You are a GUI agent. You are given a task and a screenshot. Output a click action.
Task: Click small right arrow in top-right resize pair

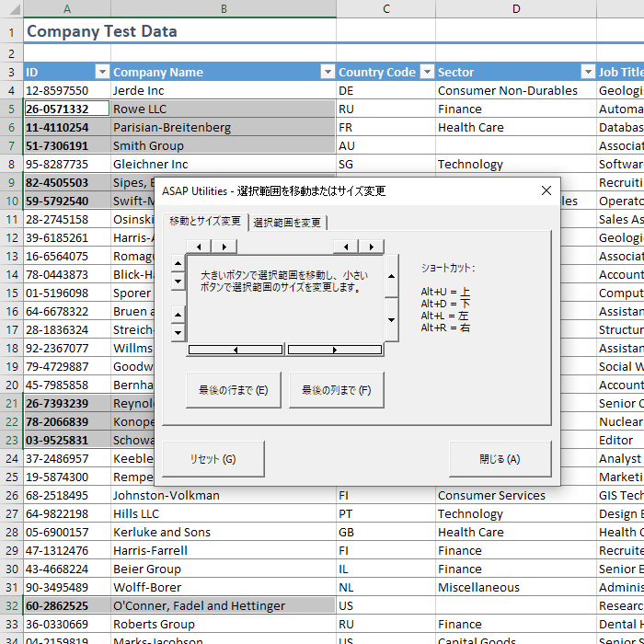372,247
